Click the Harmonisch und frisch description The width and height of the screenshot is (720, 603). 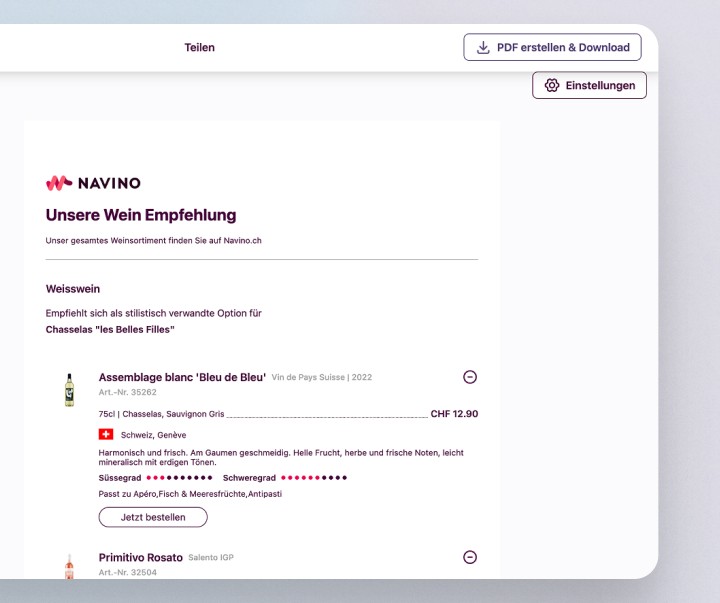click(x=281, y=457)
